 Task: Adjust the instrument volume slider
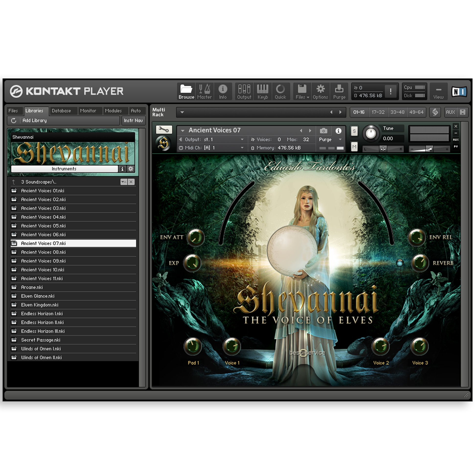click(x=429, y=149)
